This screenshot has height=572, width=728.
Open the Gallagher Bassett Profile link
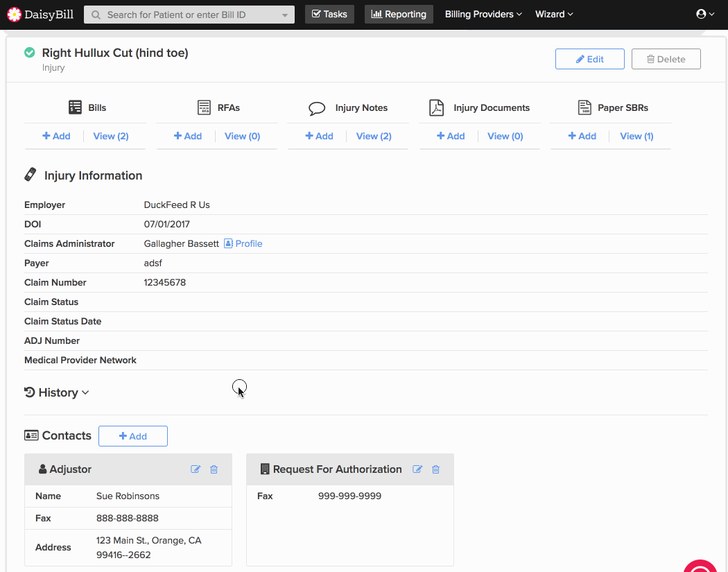point(243,243)
